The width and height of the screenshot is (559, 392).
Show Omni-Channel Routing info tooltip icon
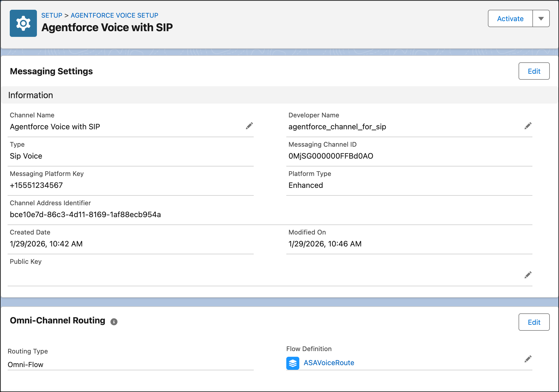pos(114,322)
